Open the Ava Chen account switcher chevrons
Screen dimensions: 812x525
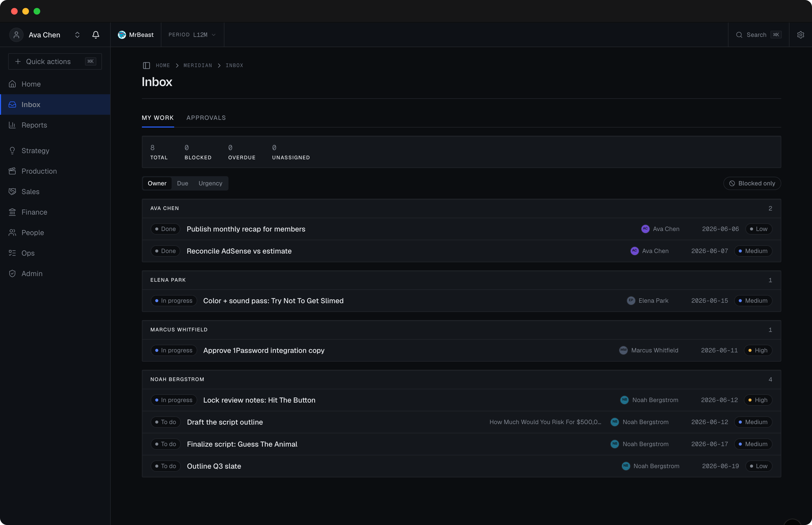click(77, 35)
